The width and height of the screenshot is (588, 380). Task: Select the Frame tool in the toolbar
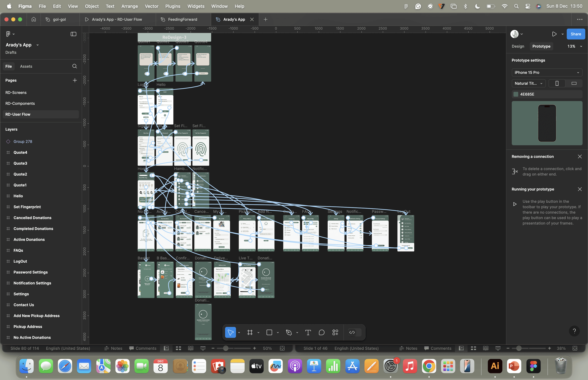coord(250,332)
